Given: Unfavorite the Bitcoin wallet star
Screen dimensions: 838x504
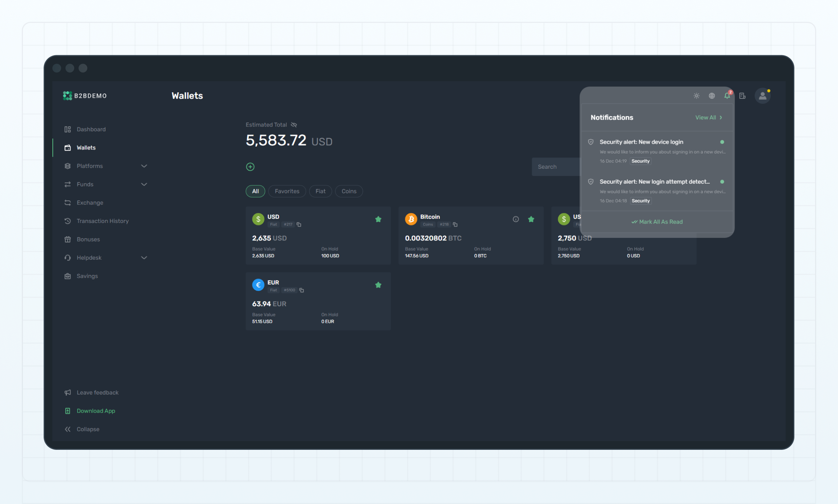Looking at the screenshot, I should [531, 219].
